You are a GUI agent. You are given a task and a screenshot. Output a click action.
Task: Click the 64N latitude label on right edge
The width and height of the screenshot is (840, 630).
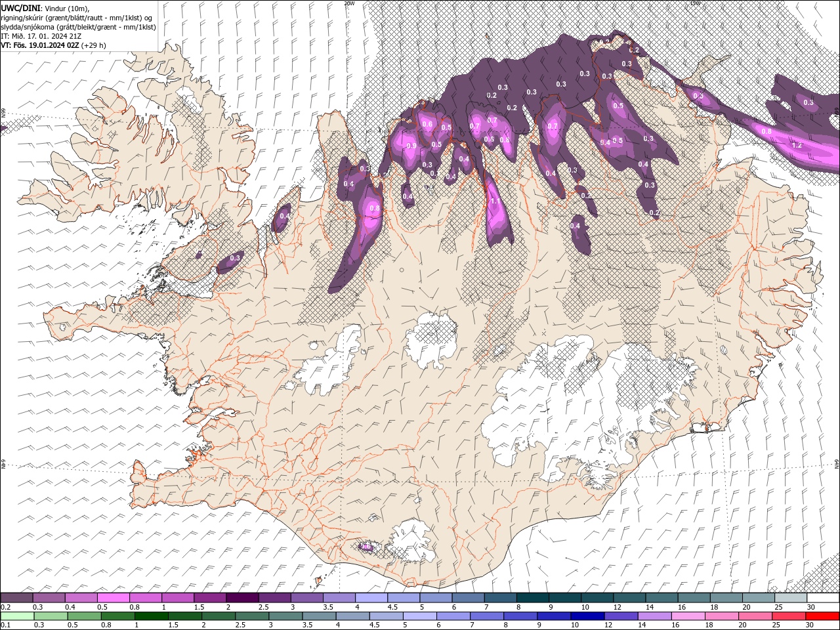[x=837, y=464]
